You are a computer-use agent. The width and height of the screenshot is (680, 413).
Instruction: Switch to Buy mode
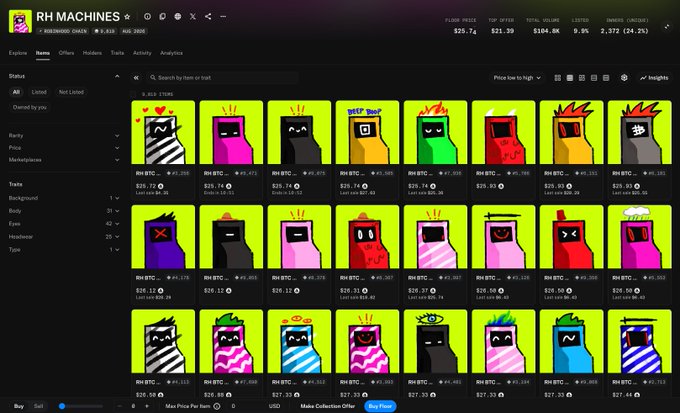19,406
